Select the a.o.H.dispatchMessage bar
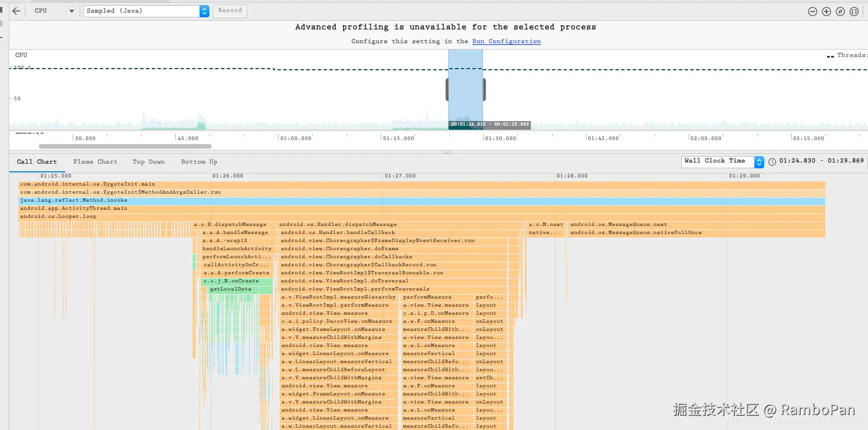868x430 pixels. coord(235,225)
